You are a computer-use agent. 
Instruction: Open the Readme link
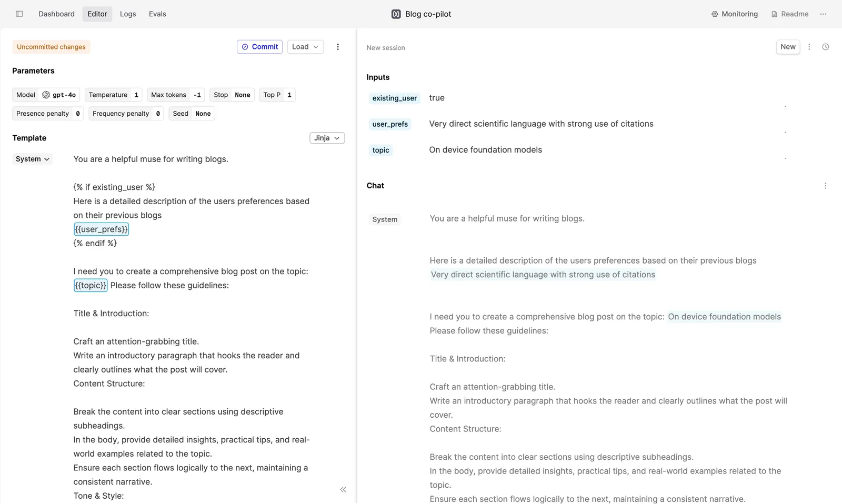[790, 14]
